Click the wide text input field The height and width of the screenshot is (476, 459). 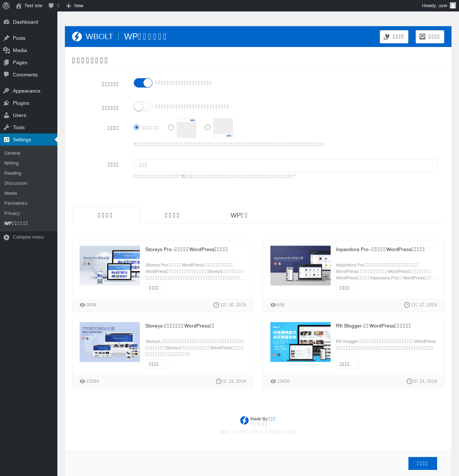click(x=286, y=165)
